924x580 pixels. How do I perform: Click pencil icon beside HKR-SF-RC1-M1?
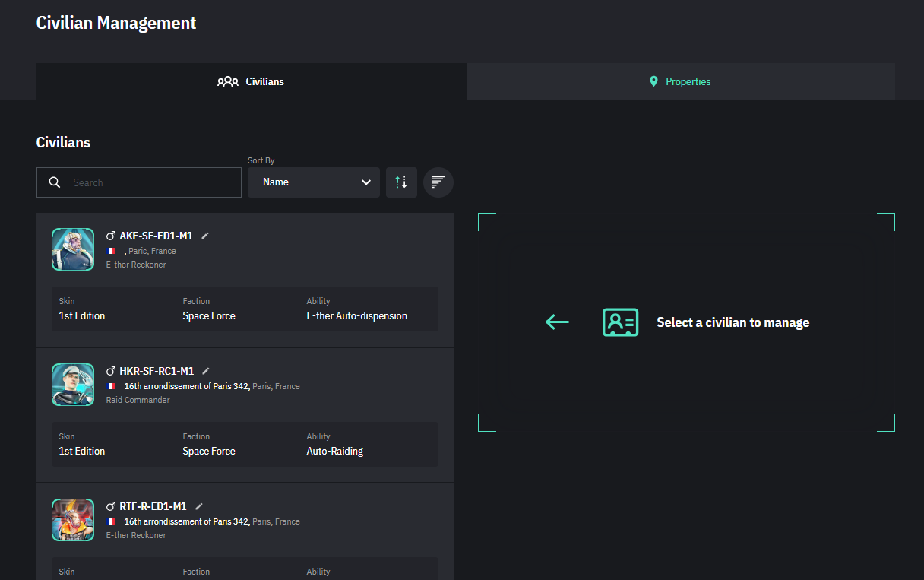[x=206, y=371]
